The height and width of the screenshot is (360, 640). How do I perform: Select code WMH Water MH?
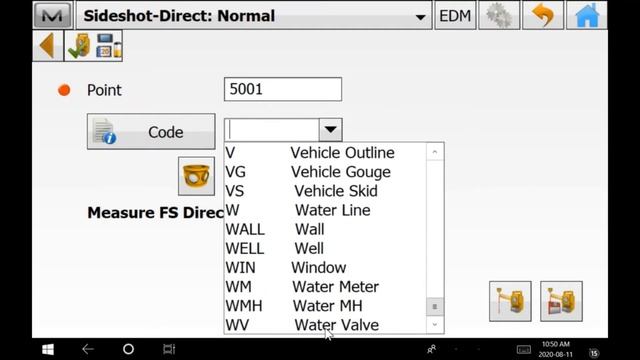(x=325, y=306)
